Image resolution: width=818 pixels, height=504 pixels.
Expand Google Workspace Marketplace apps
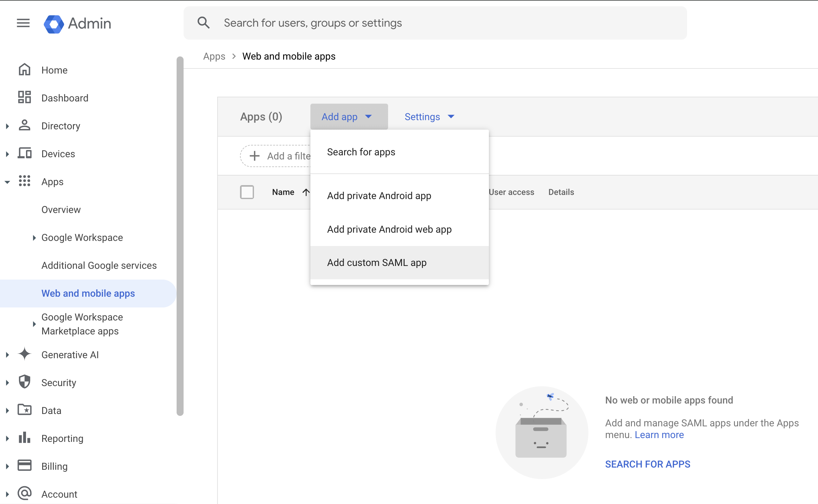coord(34,324)
